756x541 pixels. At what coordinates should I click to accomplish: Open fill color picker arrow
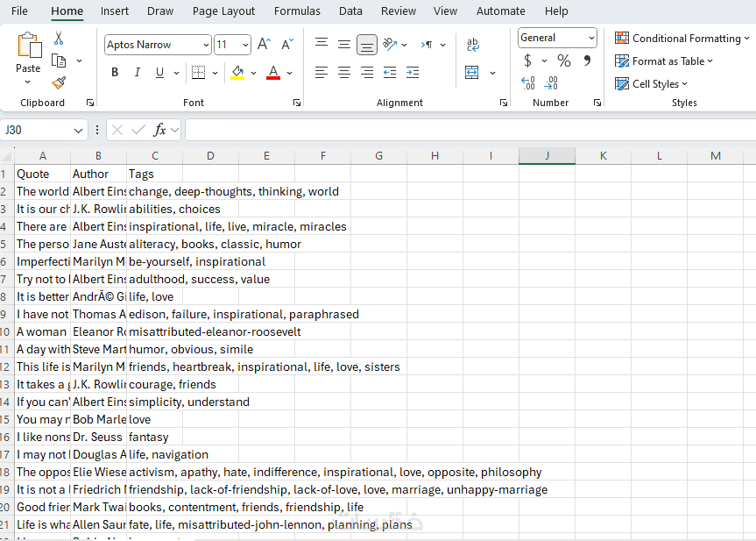click(x=254, y=73)
